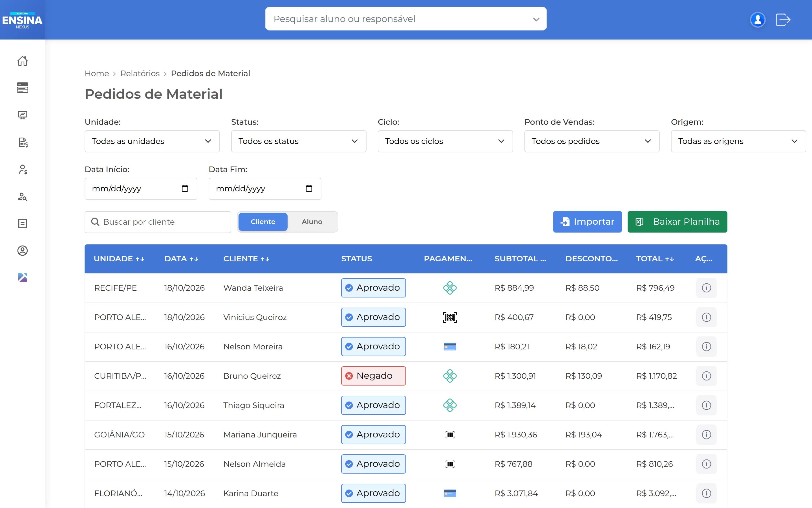Switch search mode to Aluno
Image resolution: width=812 pixels, height=508 pixels.
(x=312, y=222)
